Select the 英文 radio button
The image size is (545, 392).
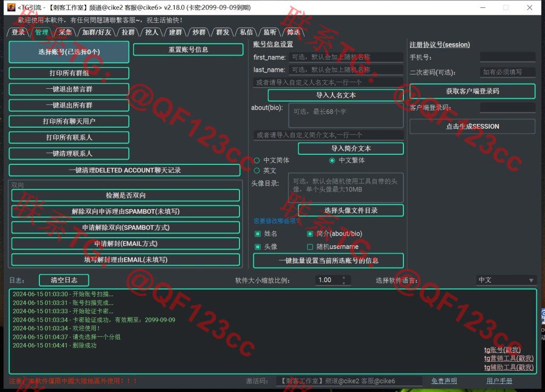coord(265,171)
